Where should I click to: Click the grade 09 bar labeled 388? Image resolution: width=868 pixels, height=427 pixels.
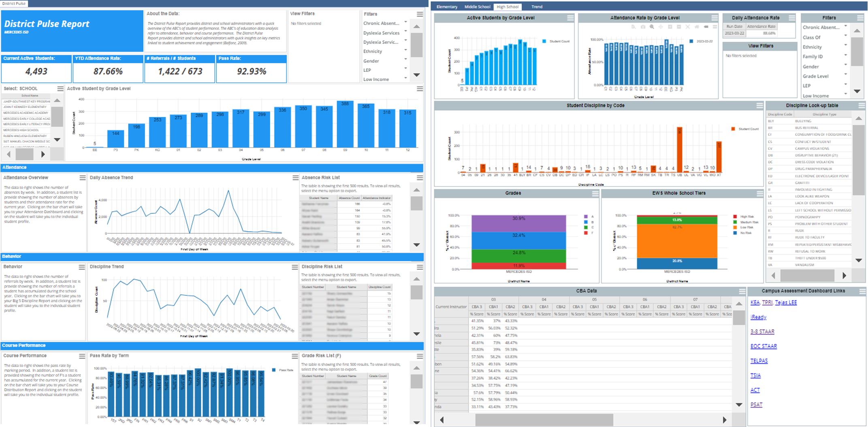345,124
